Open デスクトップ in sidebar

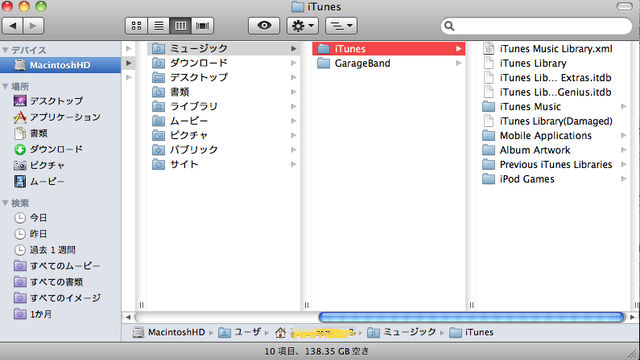(x=48, y=101)
